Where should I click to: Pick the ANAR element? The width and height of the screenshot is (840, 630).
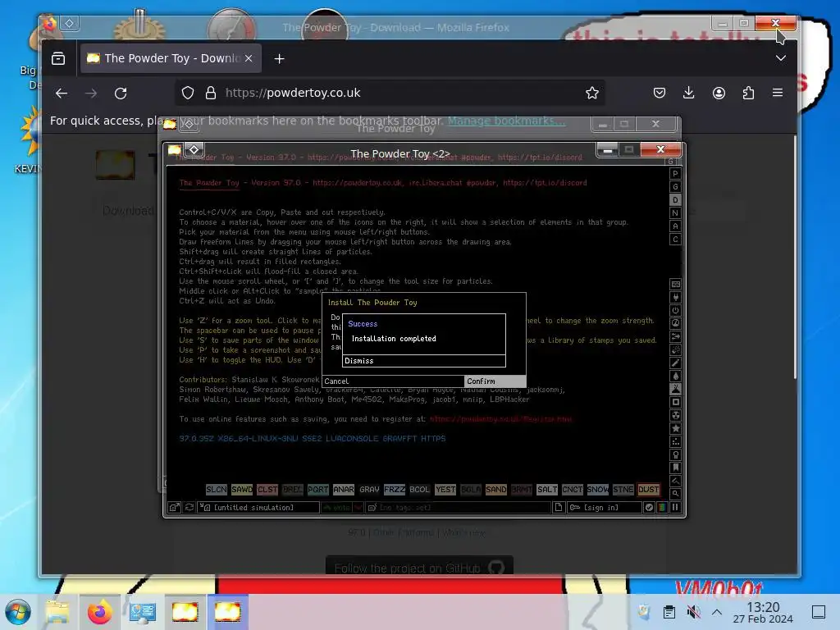point(344,490)
